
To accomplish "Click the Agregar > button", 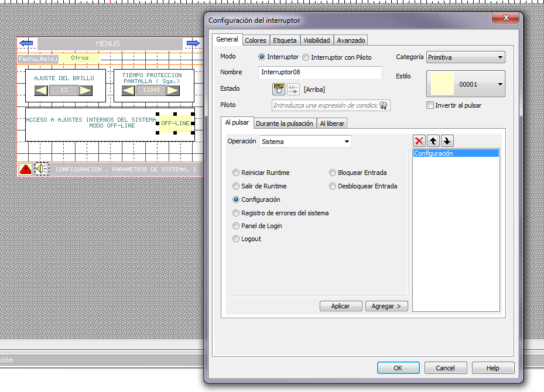I will (x=386, y=306).
